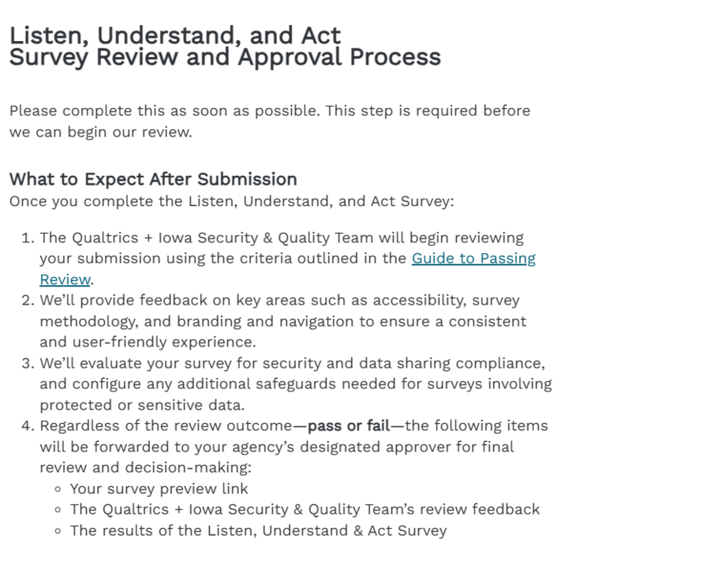
Task: Click the number 3 list marker
Action: coord(28,364)
